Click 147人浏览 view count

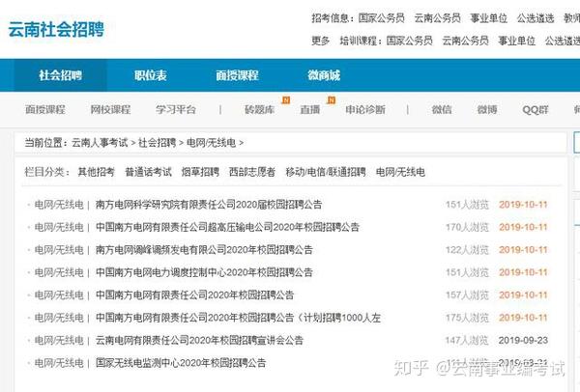(x=467, y=340)
